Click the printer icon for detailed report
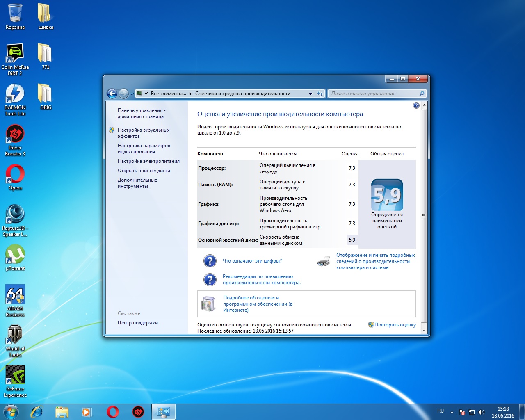 (x=324, y=261)
